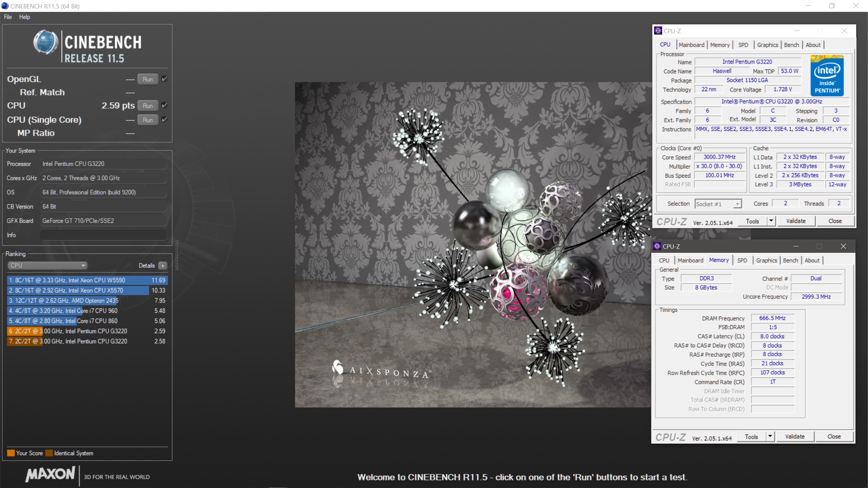Open the Socket #1 selection dropdown
This screenshot has height=488, width=868.
718,204
